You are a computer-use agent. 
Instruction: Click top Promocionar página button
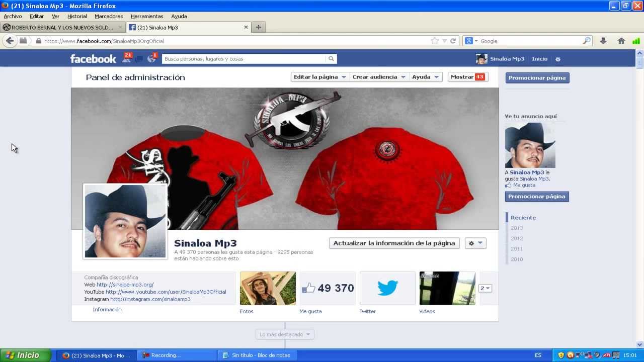pos(537,78)
